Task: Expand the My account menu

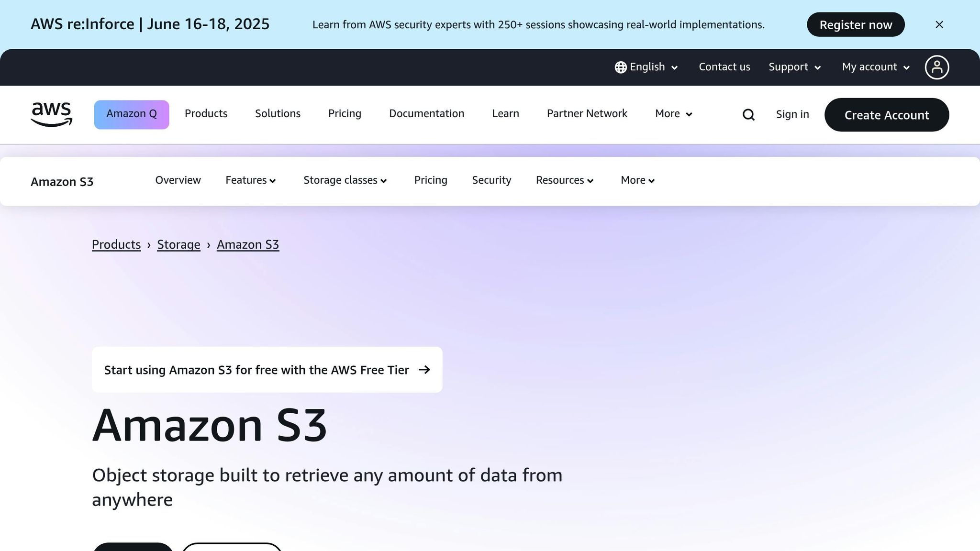Action: click(875, 67)
